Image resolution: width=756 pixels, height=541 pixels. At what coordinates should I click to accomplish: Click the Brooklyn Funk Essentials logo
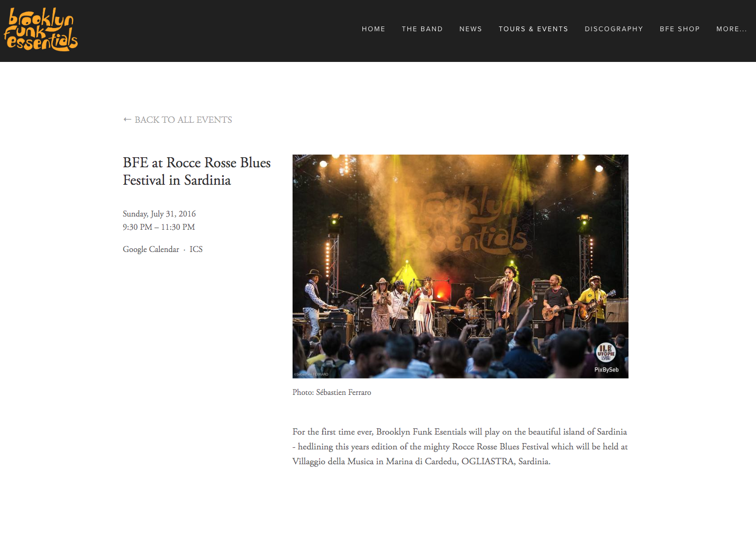click(41, 30)
